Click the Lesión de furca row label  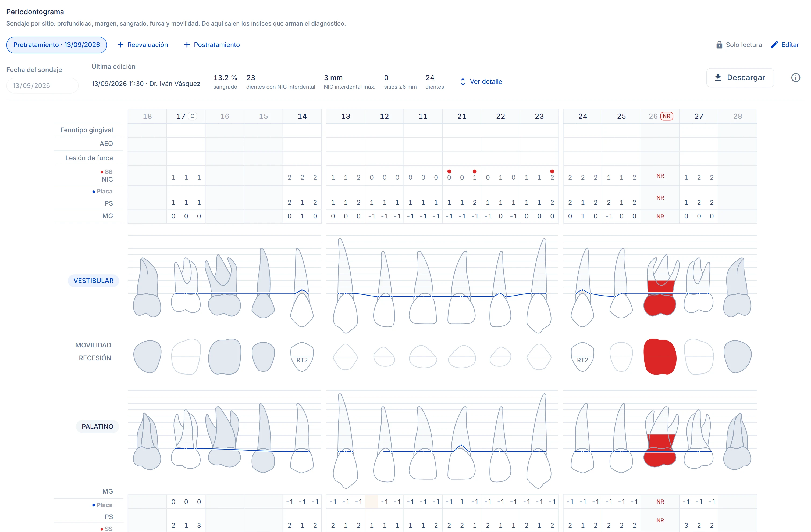coord(89,158)
